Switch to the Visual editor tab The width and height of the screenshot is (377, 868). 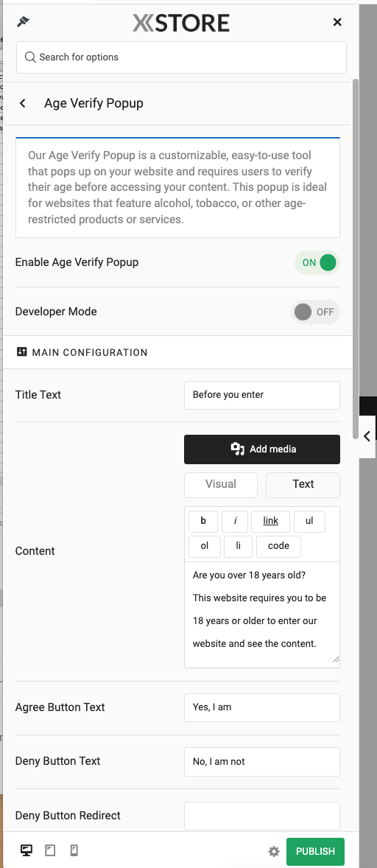point(221,484)
